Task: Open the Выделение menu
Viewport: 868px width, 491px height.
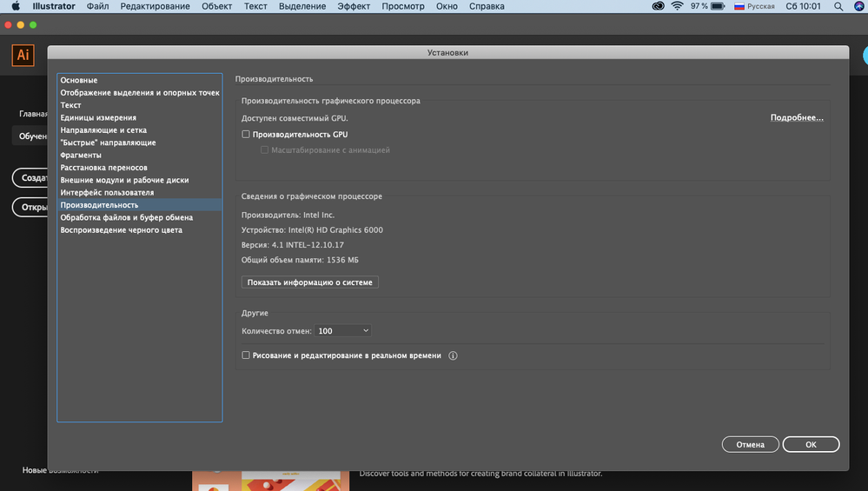Action: click(302, 6)
